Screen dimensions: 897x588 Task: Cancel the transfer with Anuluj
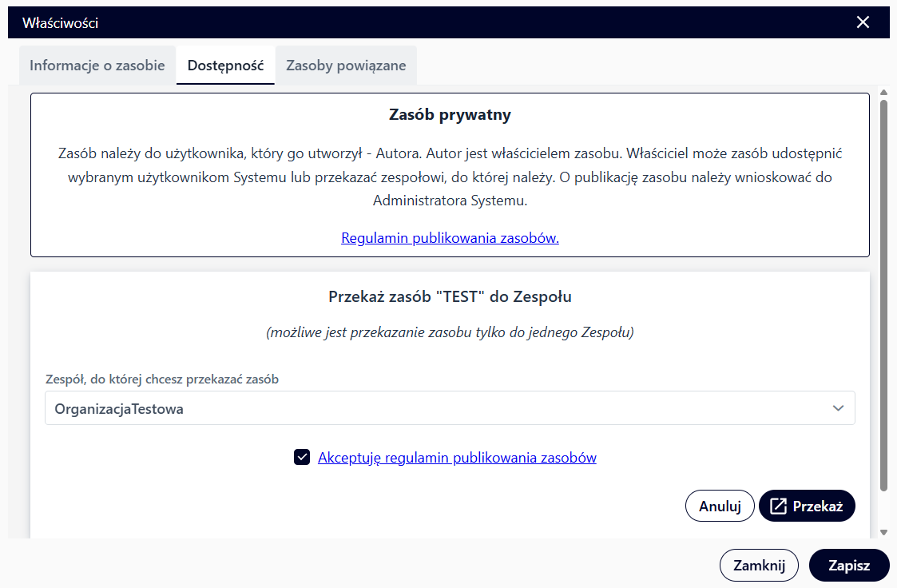tap(719, 505)
